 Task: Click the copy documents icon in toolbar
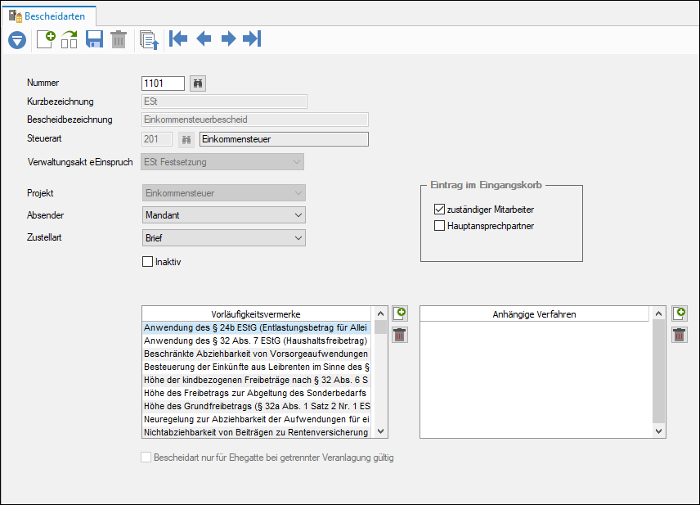[149, 40]
